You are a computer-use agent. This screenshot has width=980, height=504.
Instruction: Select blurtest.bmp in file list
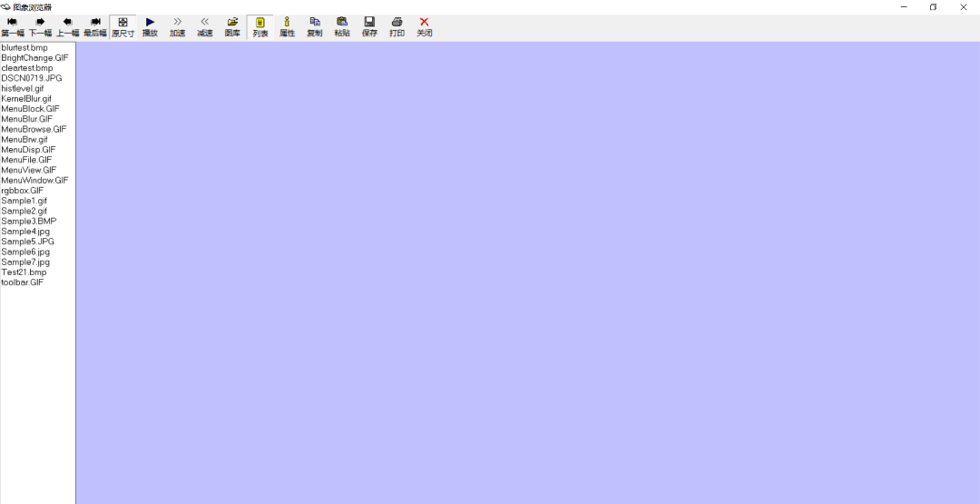tap(24, 47)
